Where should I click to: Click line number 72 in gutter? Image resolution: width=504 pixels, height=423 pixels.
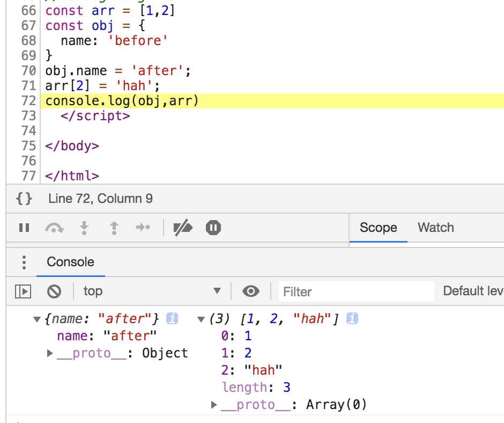pos(28,101)
